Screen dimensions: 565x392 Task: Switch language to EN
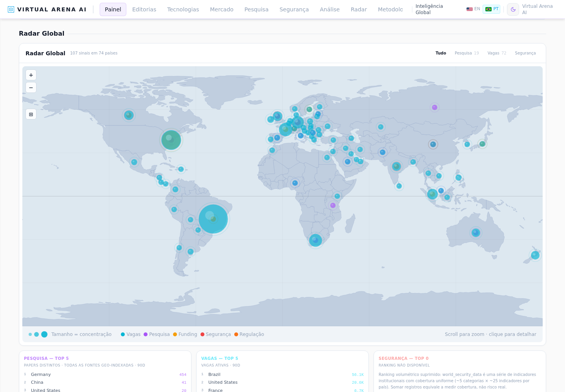[473, 9]
